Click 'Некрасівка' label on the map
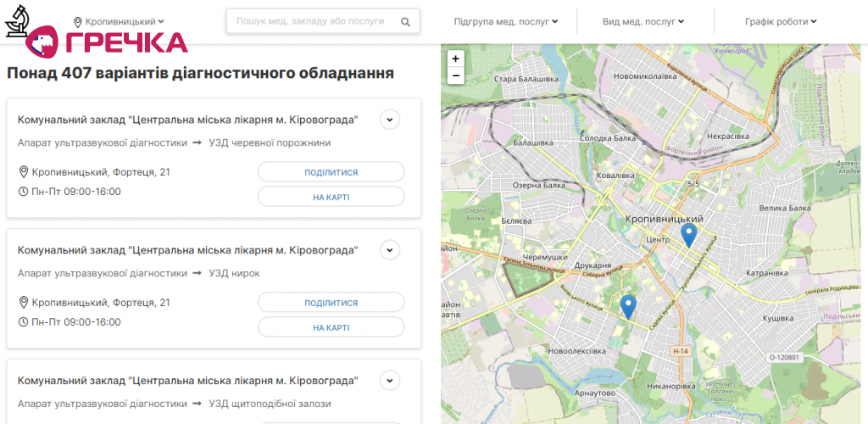The width and height of the screenshot is (868, 424). [728, 136]
